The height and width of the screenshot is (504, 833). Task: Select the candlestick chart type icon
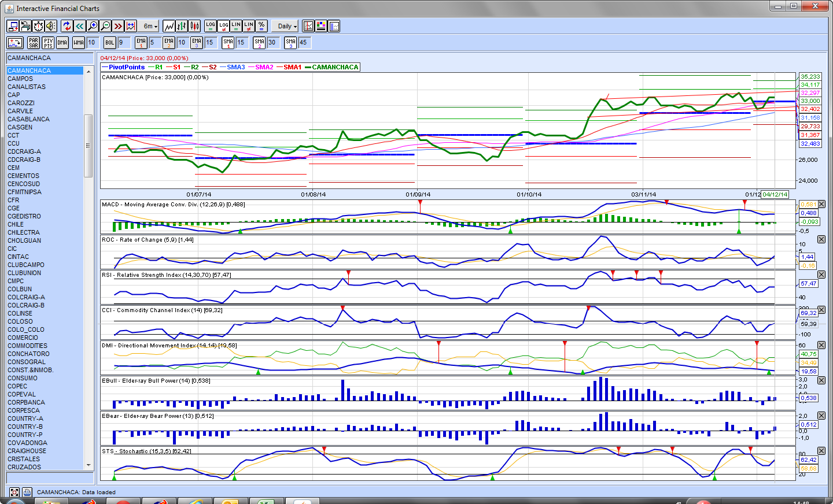tap(195, 26)
